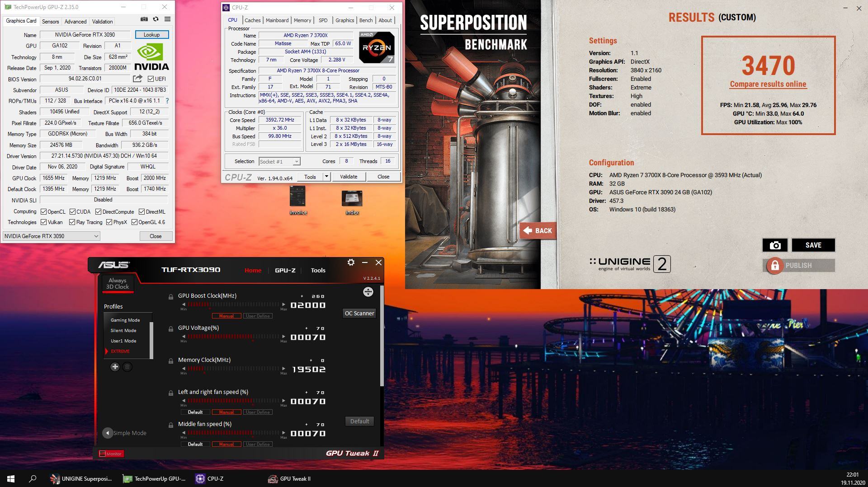This screenshot has height=487, width=868.
Task: Toggle the Ray Tracing checkbox
Action: [72, 222]
